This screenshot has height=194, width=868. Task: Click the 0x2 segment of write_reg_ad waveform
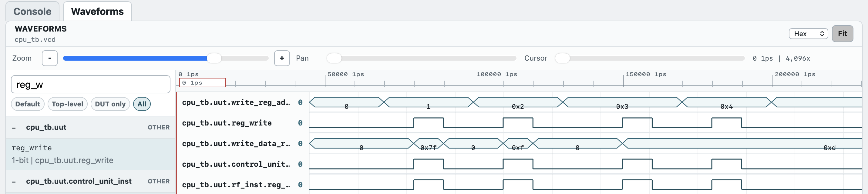tap(518, 102)
